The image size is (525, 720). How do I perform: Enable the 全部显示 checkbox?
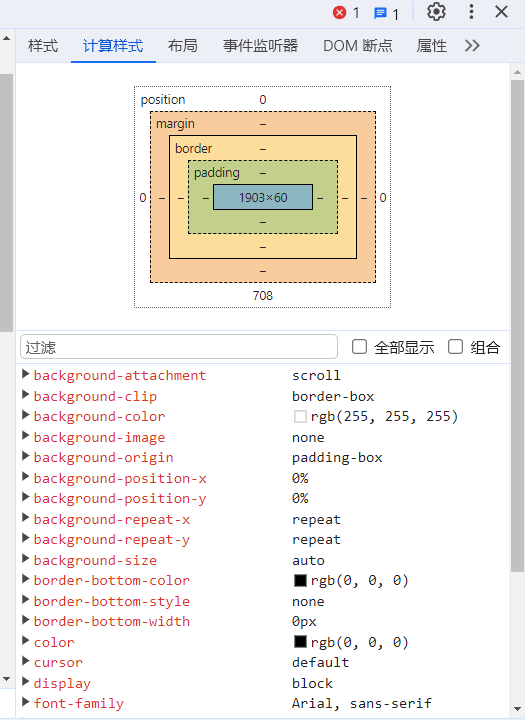coord(359,347)
